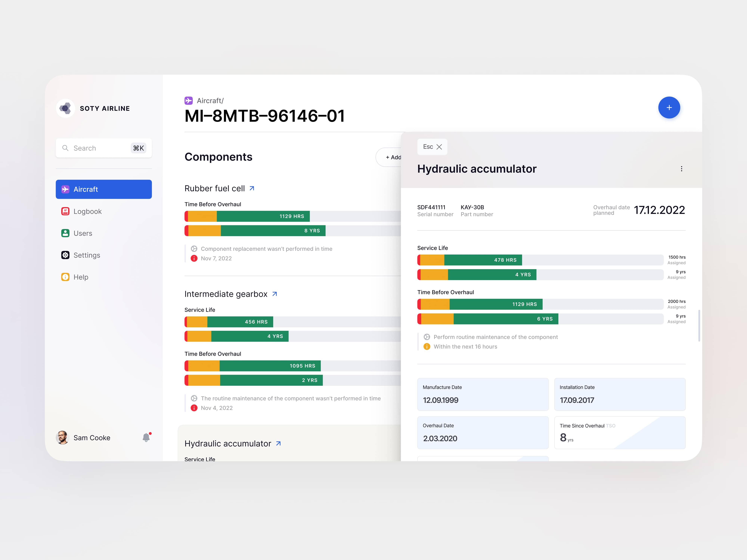Click the Aircraft breadcrumb icon

(x=188, y=101)
